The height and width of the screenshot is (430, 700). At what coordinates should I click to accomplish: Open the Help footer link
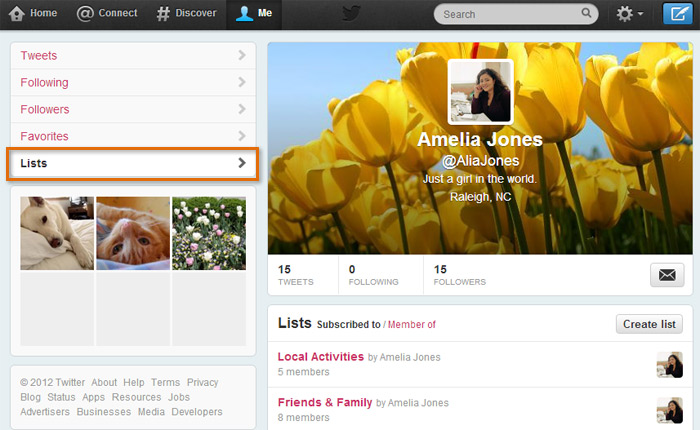[133, 383]
